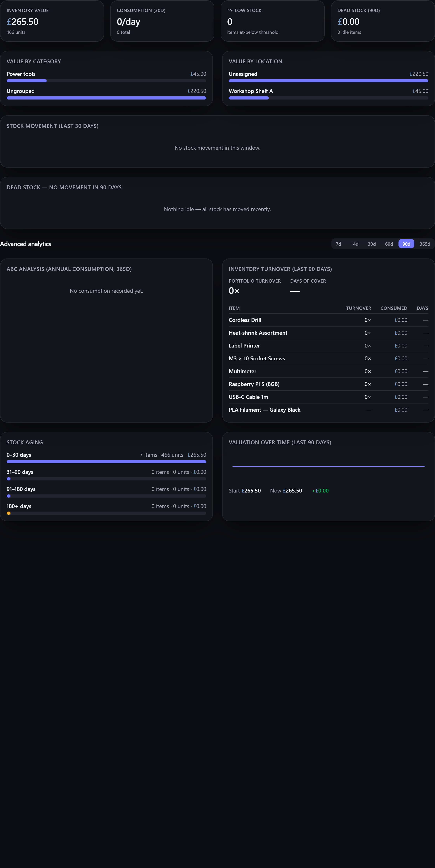
Task: Click the 91–180 days aging label
Action: pos(21,489)
